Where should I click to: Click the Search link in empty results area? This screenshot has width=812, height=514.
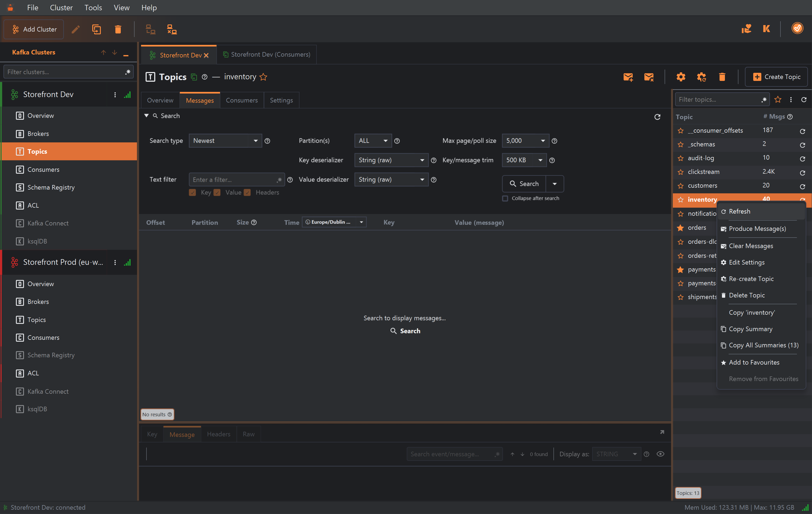[x=405, y=331]
